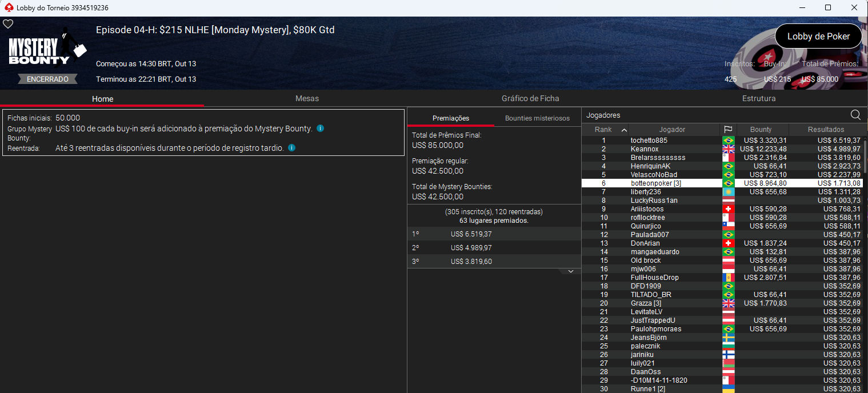Viewport: 868px width, 393px height.
Task: Expand the prize payouts list chevron
Action: pyautogui.click(x=570, y=272)
